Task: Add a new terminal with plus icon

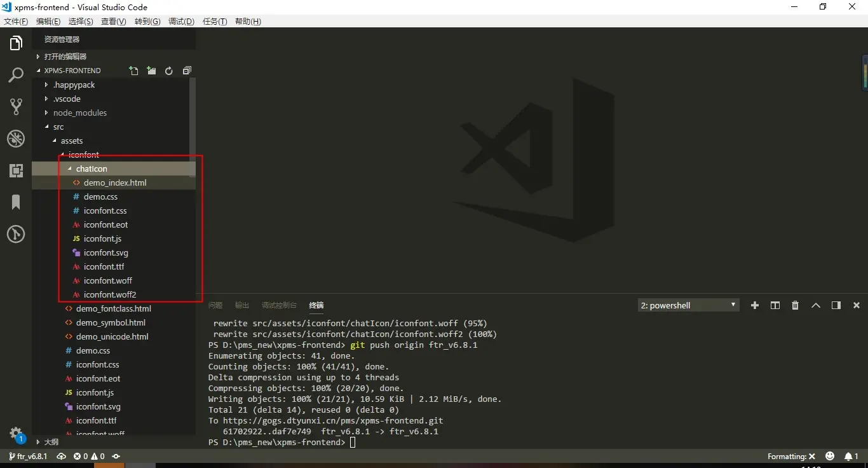Action: [755, 305]
